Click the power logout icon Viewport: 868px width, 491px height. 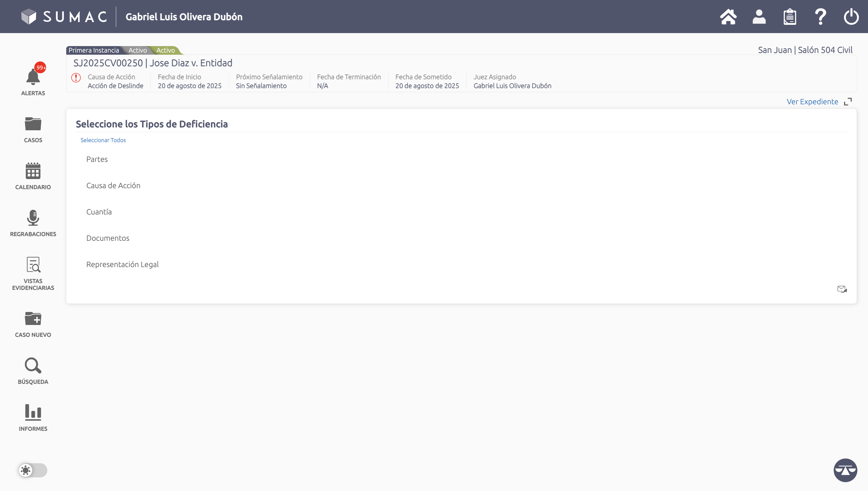(851, 17)
